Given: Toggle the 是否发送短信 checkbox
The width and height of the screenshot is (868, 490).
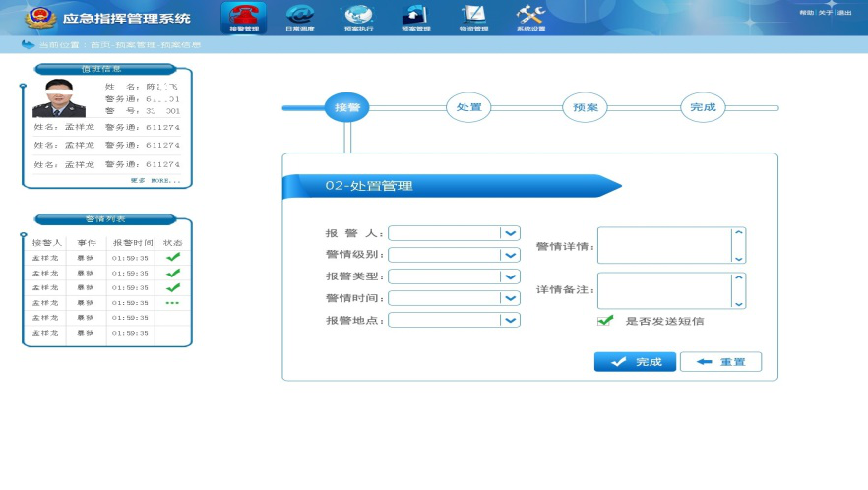Looking at the screenshot, I should pos(605,321).
